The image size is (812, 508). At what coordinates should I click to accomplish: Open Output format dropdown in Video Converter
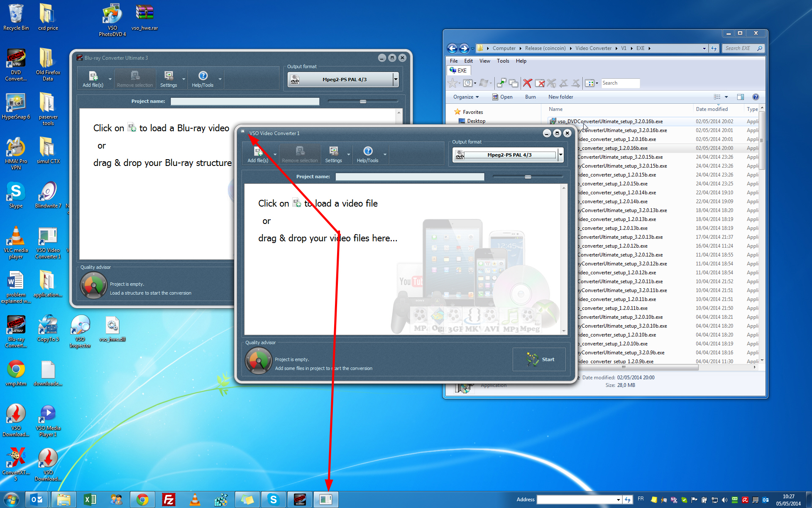[x=560, y=155]
